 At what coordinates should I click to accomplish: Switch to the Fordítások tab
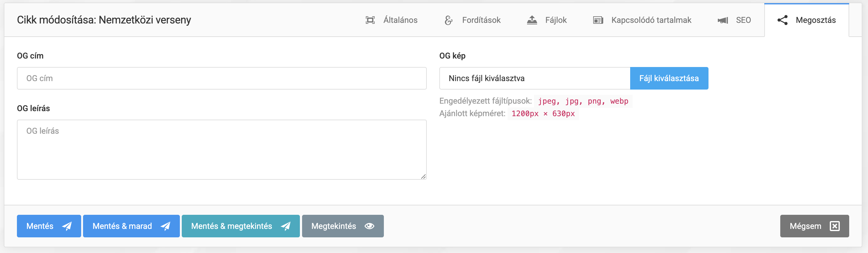[481, 20]
